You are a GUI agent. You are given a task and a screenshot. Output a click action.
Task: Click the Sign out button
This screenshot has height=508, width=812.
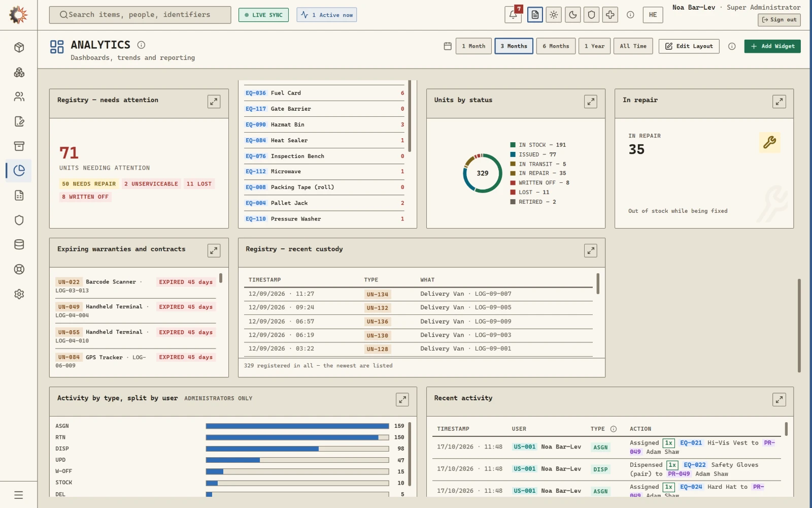pyautogui.click(x=779, y=20)
